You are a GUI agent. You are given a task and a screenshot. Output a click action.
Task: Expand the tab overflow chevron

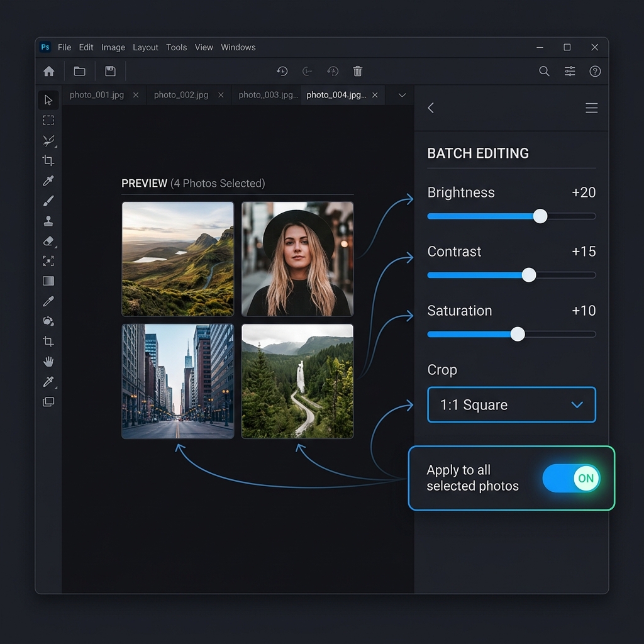(x=402, y=95)
